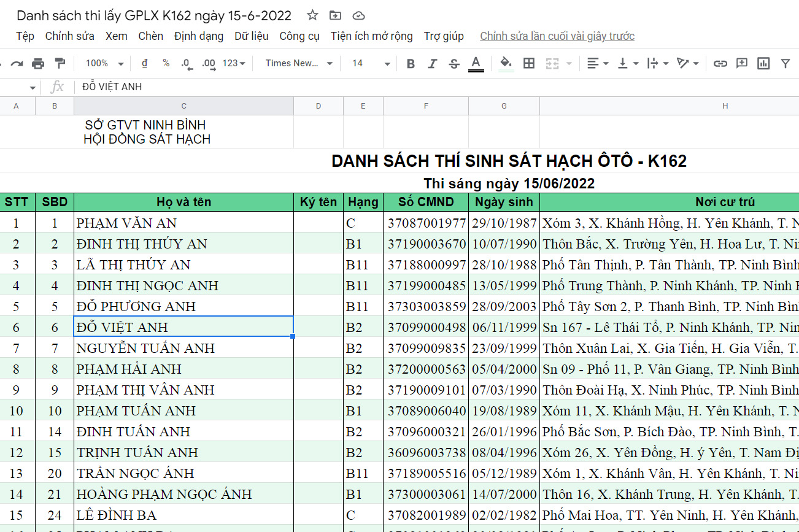Screen dimensions: 799x532
Task: Click the insert link icon
Action: click(x=720, y=63)
